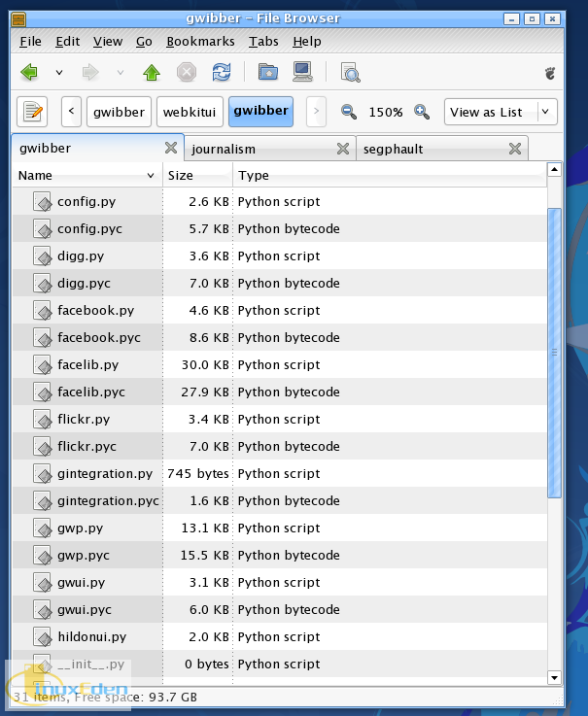Sort by the Type column header
Screen dimensions: 588x716
390,175
